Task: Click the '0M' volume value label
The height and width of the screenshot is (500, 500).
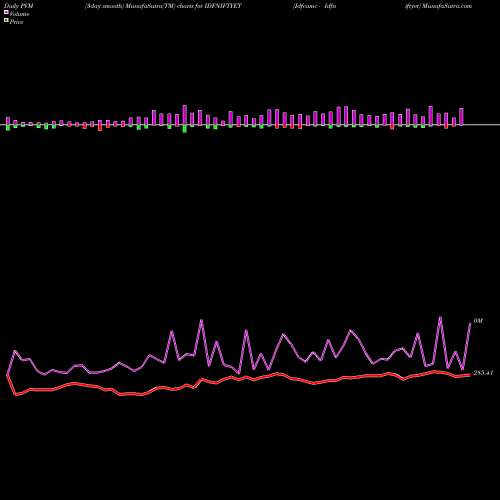Action: point(478,321)
